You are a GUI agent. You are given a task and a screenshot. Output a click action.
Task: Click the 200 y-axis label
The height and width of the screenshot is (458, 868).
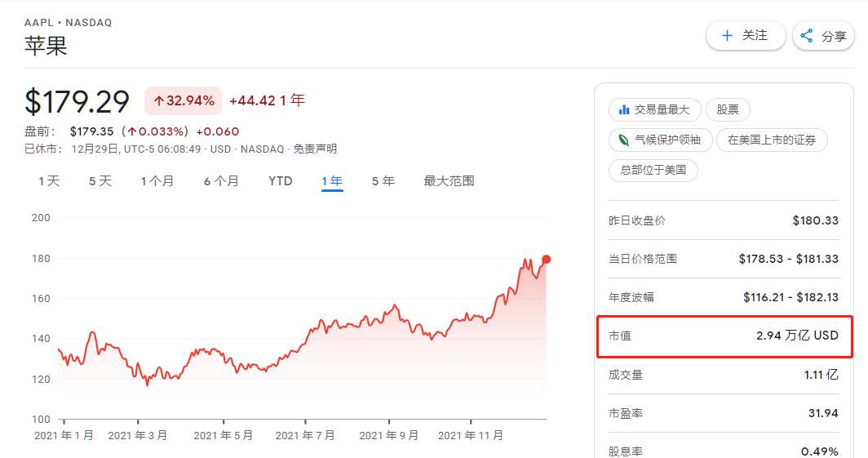click(41, 218)
